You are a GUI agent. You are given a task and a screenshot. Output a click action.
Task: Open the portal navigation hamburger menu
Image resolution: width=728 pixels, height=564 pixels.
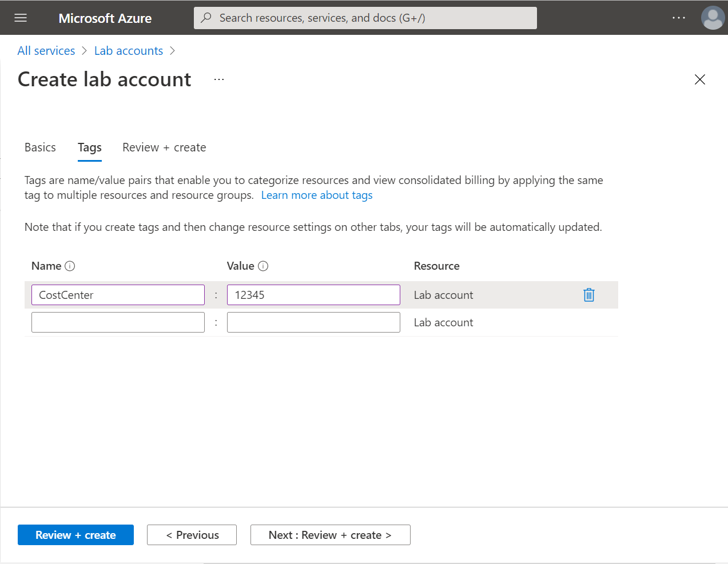coord(20,18)
